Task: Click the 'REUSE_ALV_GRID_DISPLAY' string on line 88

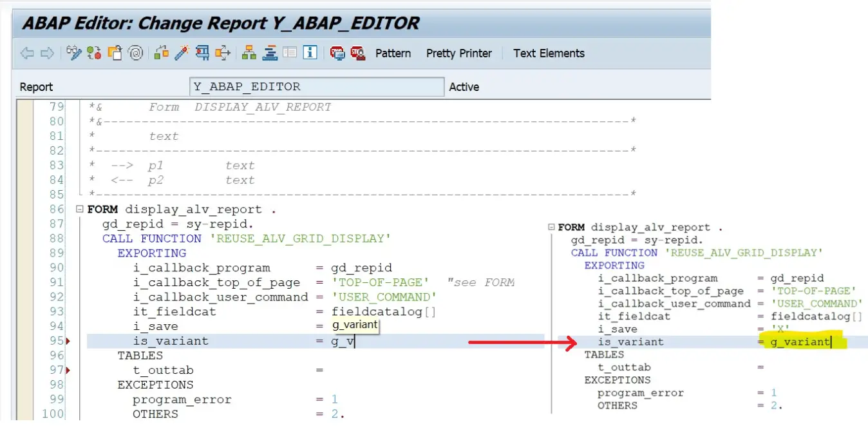Action: pos(301,238)
